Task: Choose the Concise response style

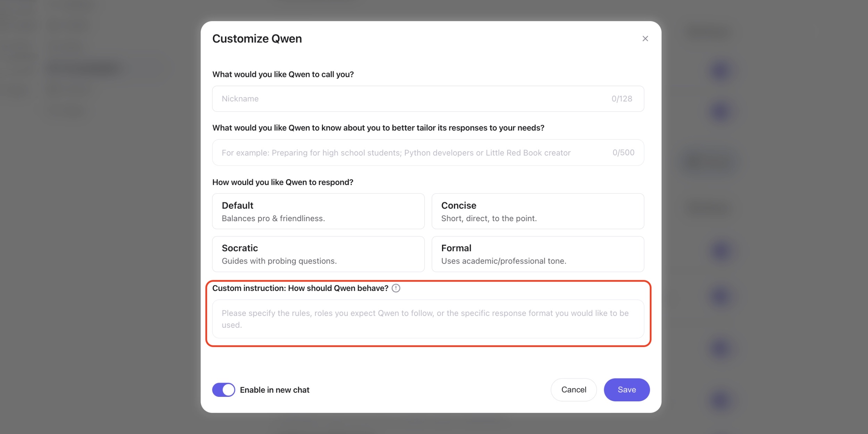Action: pyautogui.click(x=537, y=211)
